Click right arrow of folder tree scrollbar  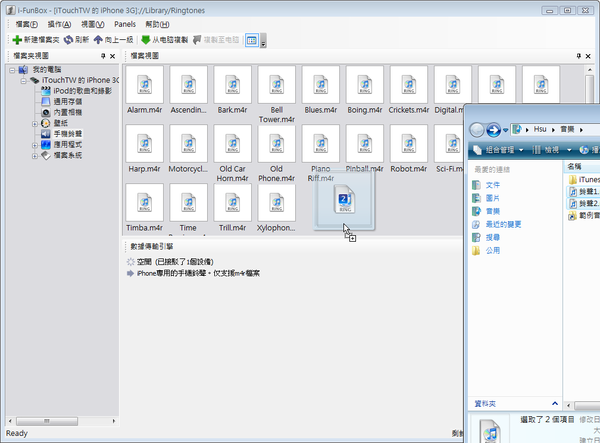click(114, 421)
